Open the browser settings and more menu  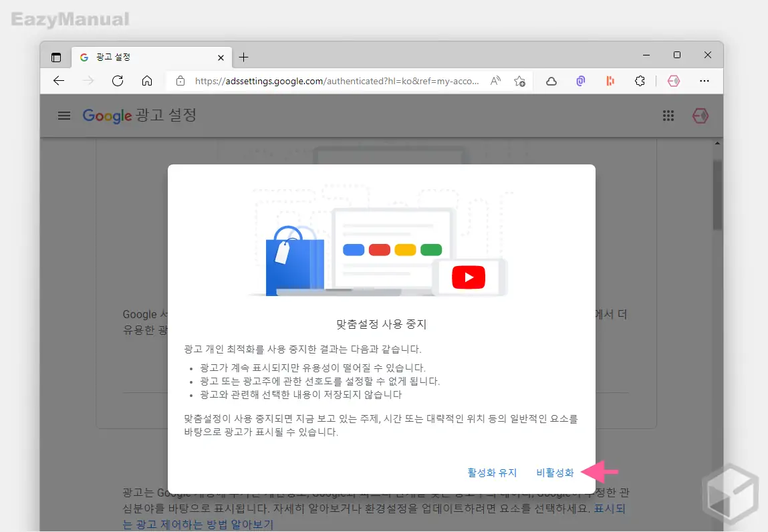click(705, 81)
